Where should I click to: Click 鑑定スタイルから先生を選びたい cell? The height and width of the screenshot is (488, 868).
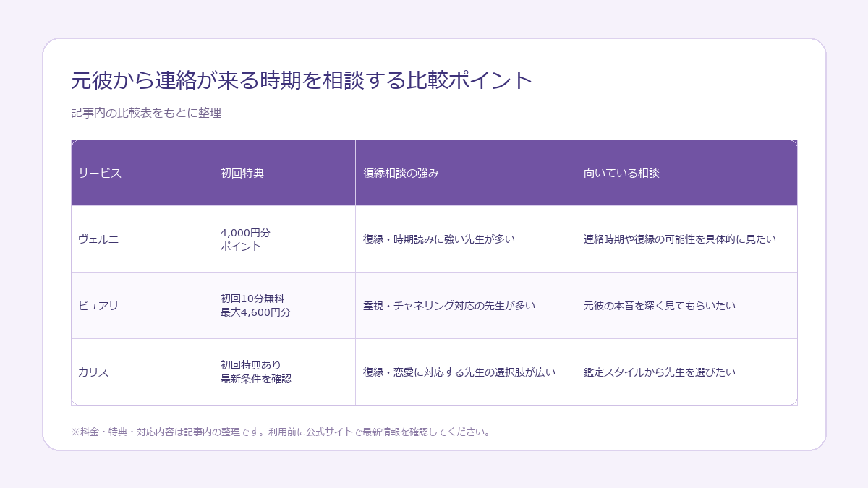pyautogui.click(x=686, y=372)
